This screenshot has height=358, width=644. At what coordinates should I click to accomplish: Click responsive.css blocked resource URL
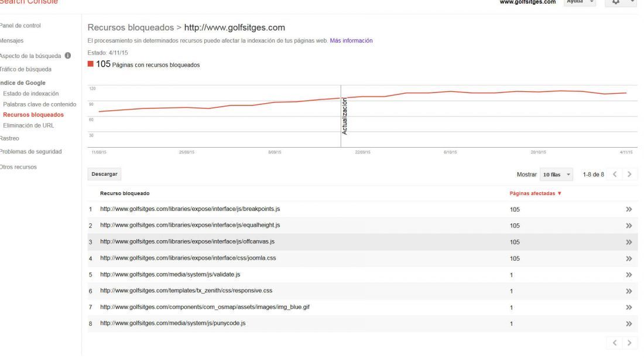click(186, 290)
